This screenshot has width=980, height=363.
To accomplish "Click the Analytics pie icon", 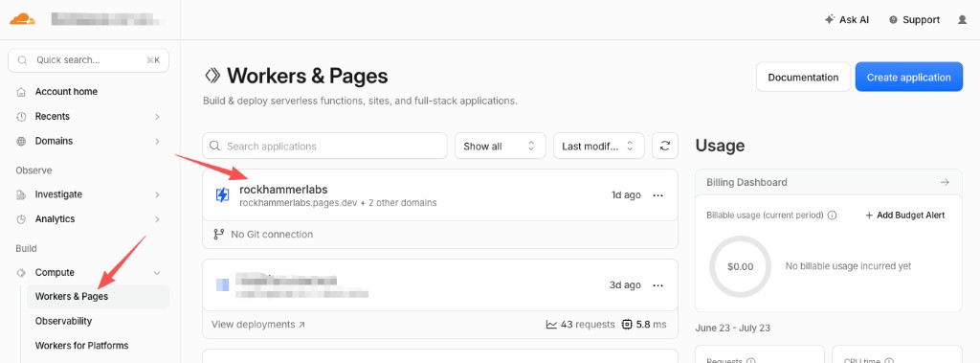I will [x=21, y=219].
